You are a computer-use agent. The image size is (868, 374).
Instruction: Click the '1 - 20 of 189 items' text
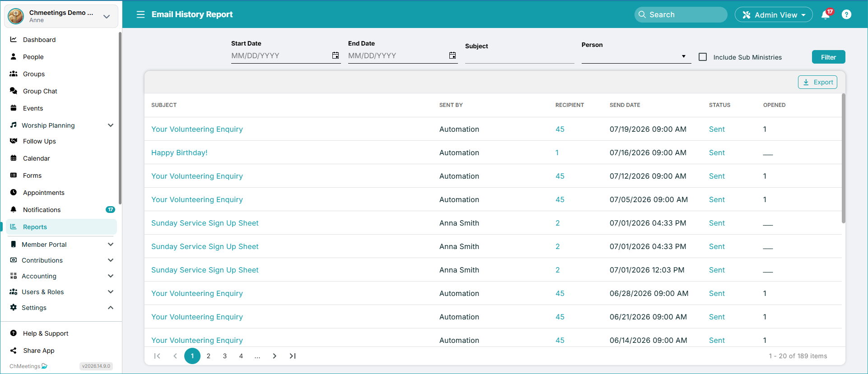798,356
